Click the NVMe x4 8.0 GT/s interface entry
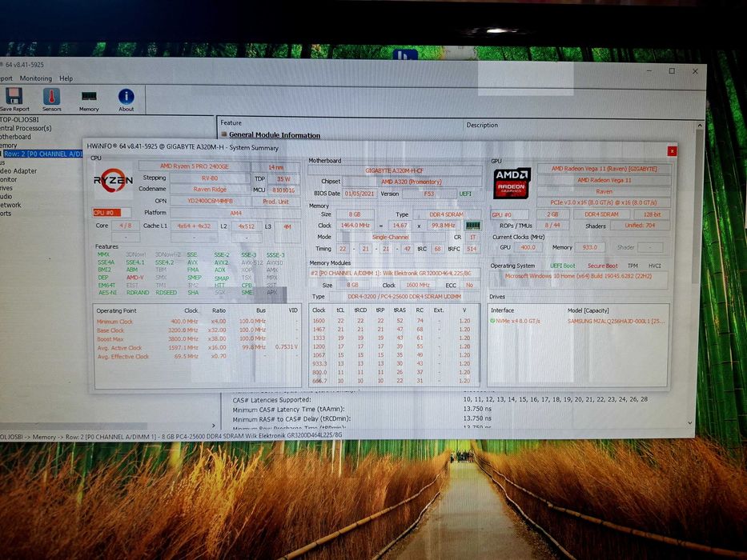747x560 pixels. [x=518, y=322]
